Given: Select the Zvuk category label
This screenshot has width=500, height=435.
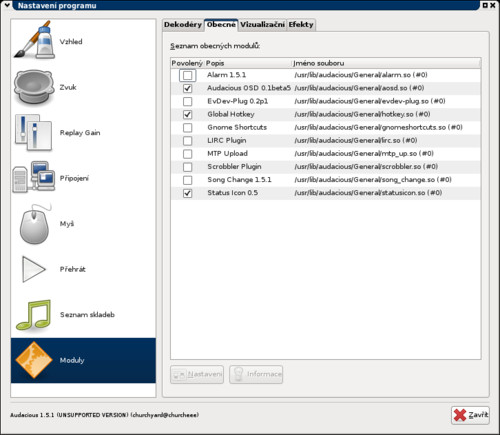Looking at the screenshot, I should tap(68, 87).
